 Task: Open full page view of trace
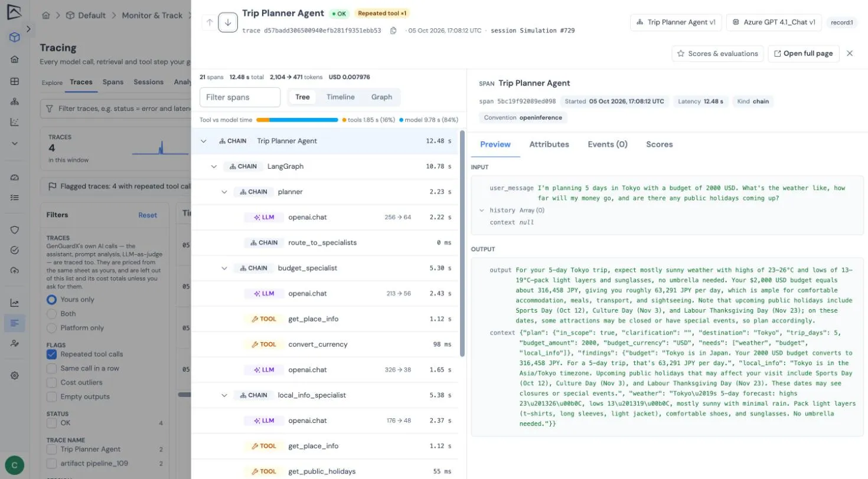[x=803, y=54]
